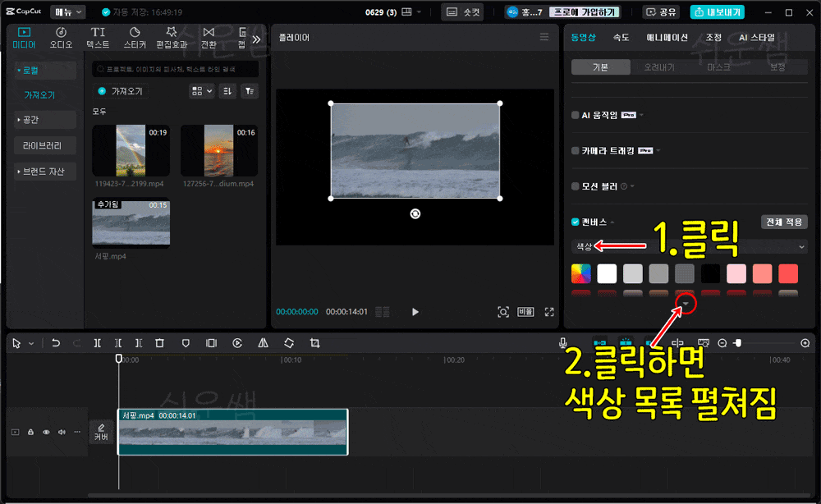
Task: Switch to the 조정 tab
Action: click(713, 38)
